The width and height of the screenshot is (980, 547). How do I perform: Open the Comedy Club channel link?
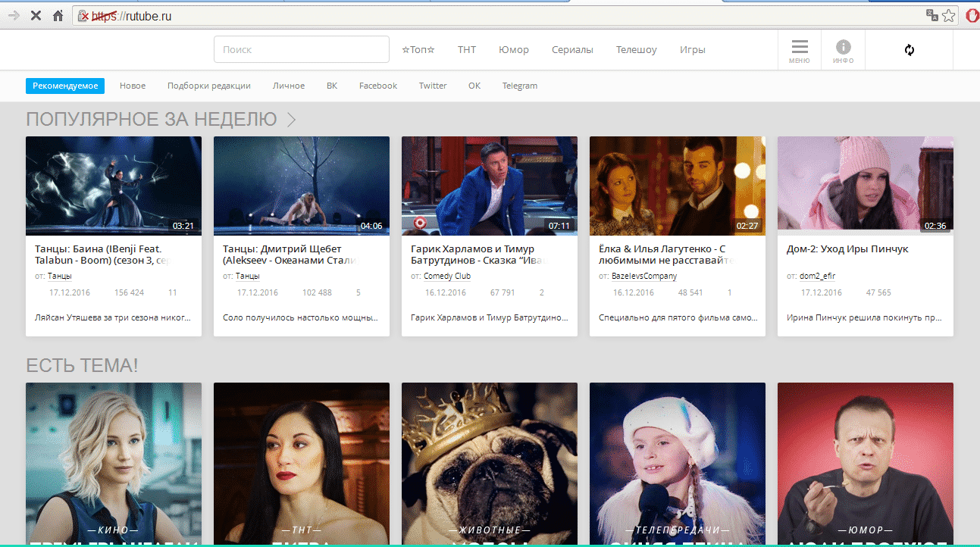[447, 277]
